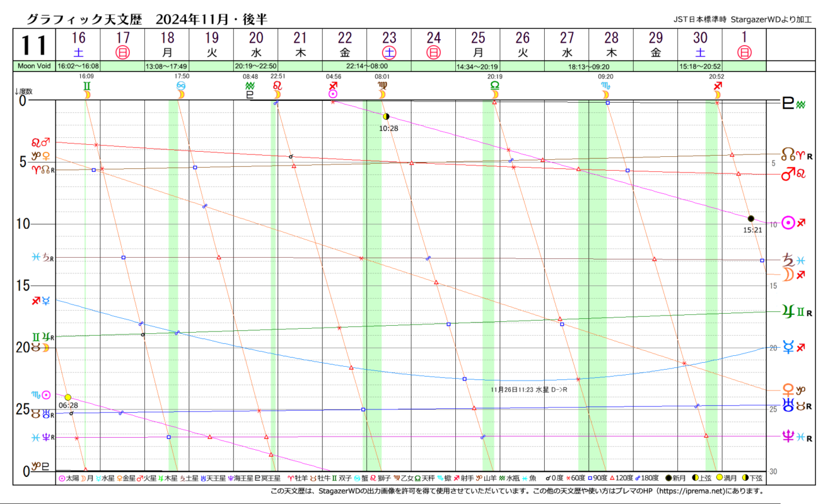Click the Moon enters Scorpio symbol at 09:20
Screen dimensions: 828x504
click(x=606, y=89)
